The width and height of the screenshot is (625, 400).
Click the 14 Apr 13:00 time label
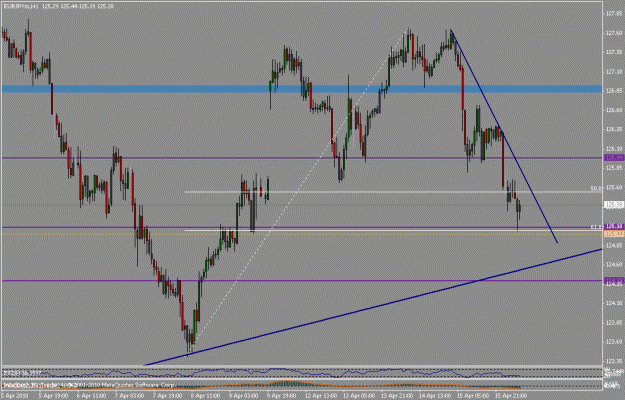(x=434, y=396)
